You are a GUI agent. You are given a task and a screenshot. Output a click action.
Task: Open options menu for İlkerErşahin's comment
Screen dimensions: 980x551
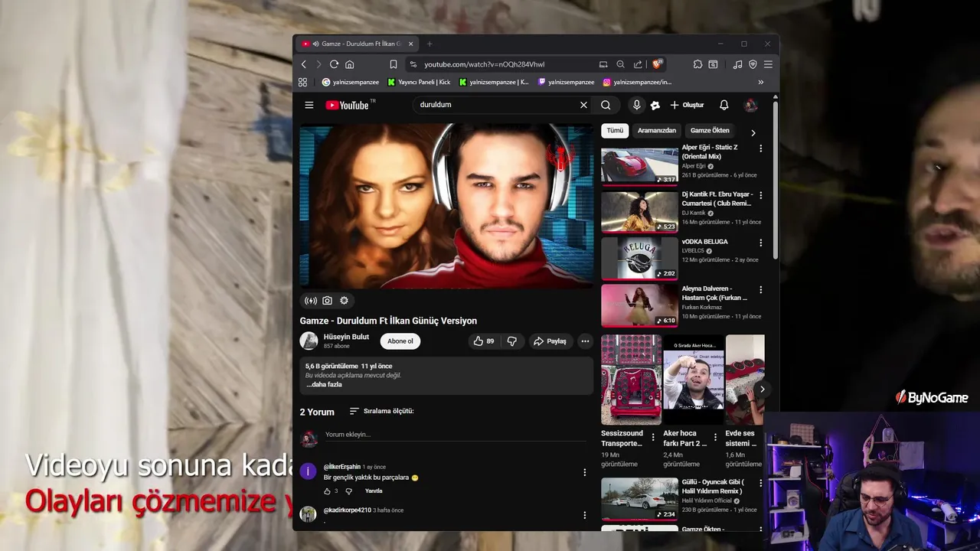584,472
